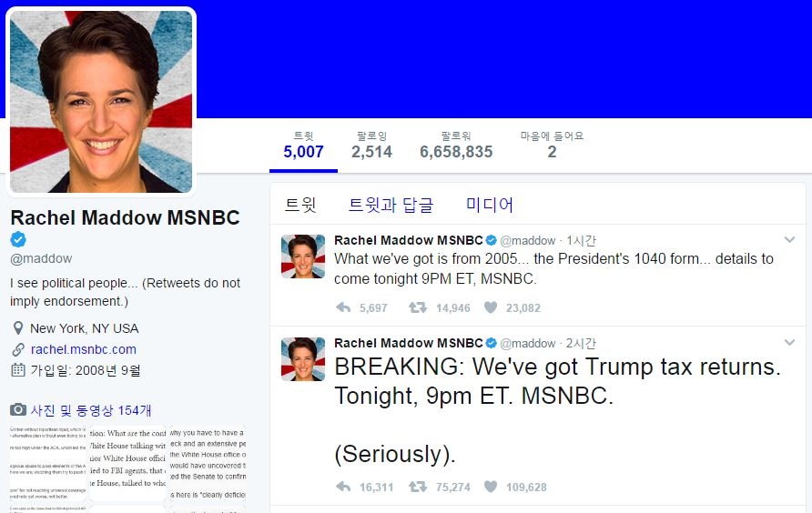Open the large profile photo
812x513 pixels.
click(101, 102)
